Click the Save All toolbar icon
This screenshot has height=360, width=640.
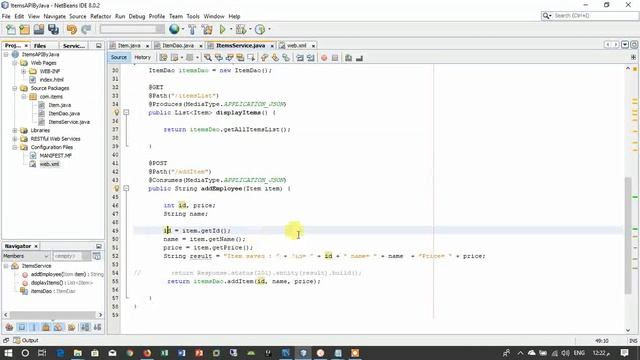53,29
